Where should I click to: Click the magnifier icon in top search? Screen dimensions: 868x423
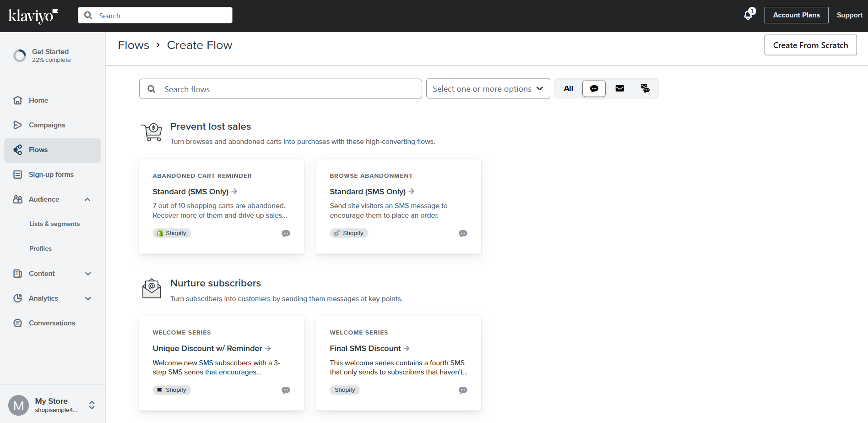[x=88, y=15]
